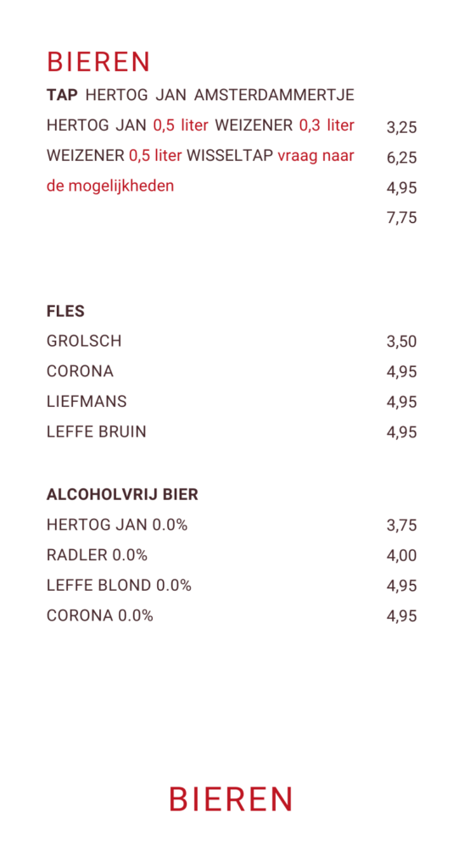Viewport: 464px width, 868px height.
Task: Click the large BIEREN footer title
Action: (231, 799)
